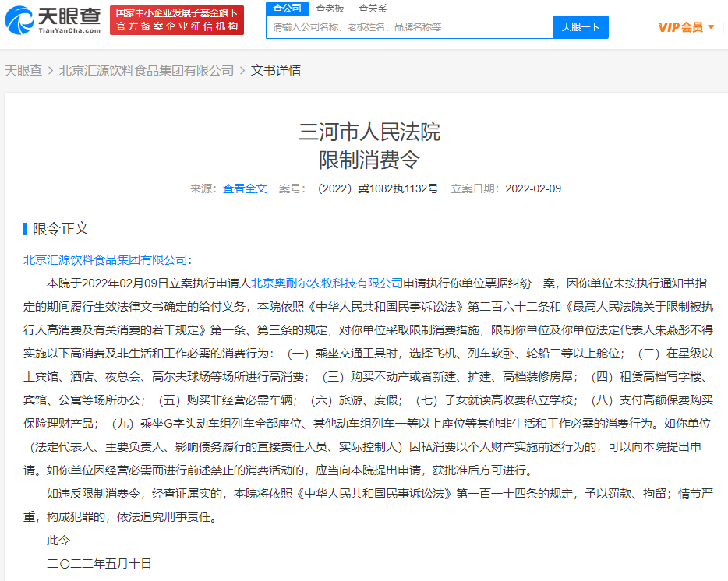Image resolution: width=728 pixels, height=581 pixels.
Task: Select the case number (2022)冀1082执1132号
Action: tap(377, 188)
